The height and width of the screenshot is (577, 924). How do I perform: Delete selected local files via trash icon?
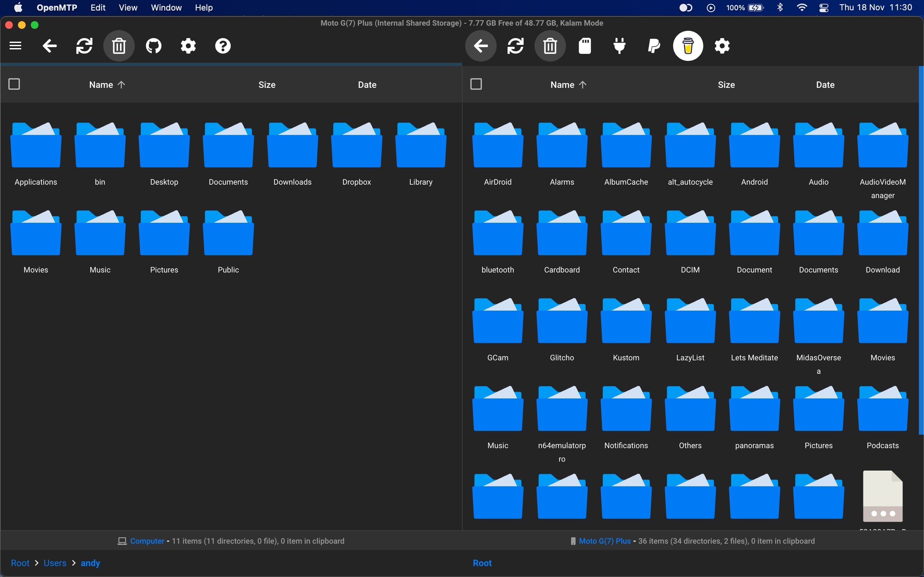[x=119, y=46]
